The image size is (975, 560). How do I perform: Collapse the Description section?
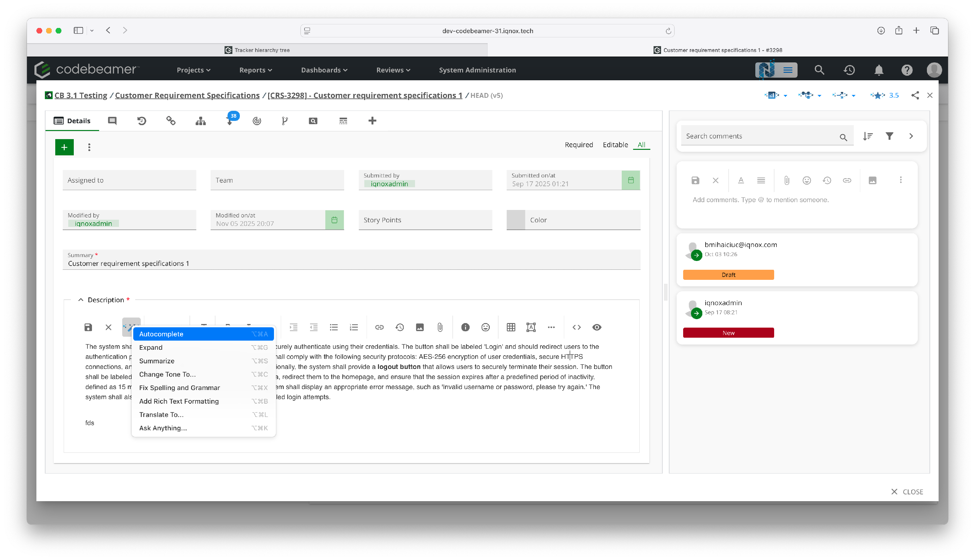(x=81, y=300)
